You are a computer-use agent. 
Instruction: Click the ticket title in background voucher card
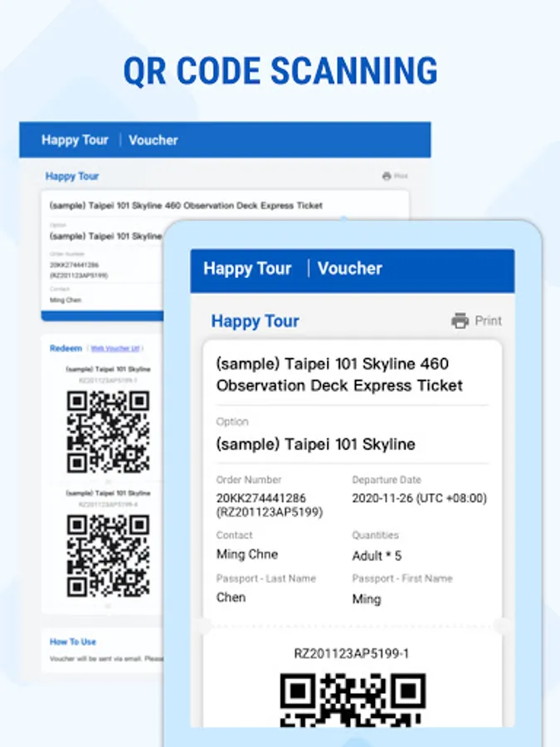[186, 205]
